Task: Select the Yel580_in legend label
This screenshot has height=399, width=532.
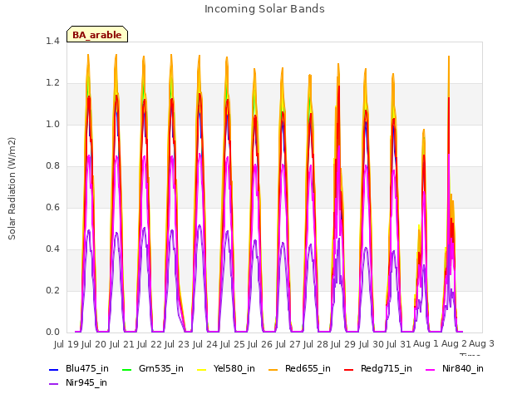Action: (234, 369)
